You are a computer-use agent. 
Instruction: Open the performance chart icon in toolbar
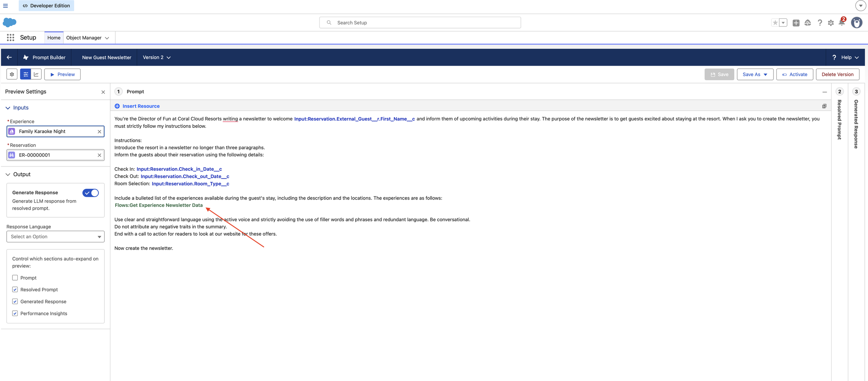[36, 74]
